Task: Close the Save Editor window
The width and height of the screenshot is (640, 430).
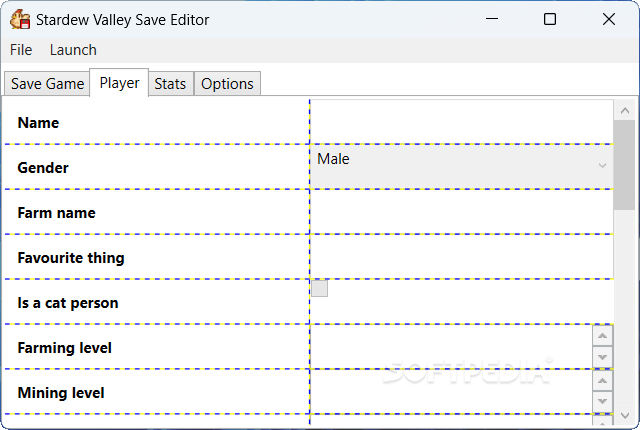Action: [x=609, y=19]
